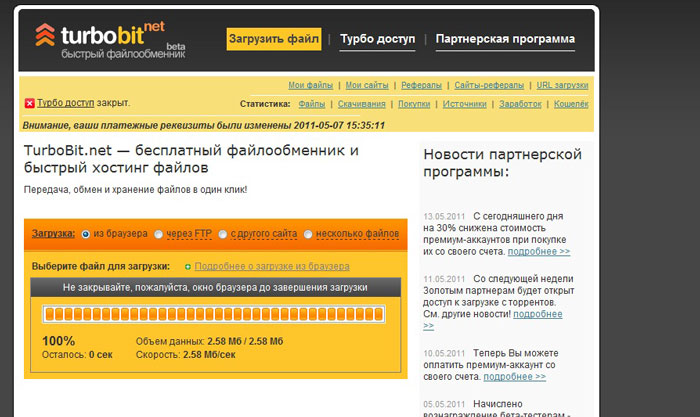700x417 pixels.
Task: Open statistics 'Скачивания' link
Action: point(361,104)
